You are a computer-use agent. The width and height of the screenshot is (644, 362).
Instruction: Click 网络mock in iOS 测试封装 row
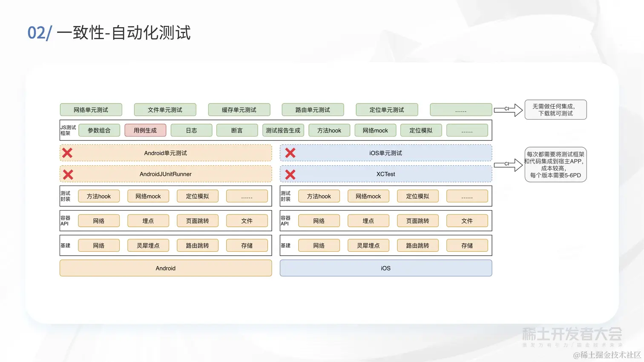[368, 196]
